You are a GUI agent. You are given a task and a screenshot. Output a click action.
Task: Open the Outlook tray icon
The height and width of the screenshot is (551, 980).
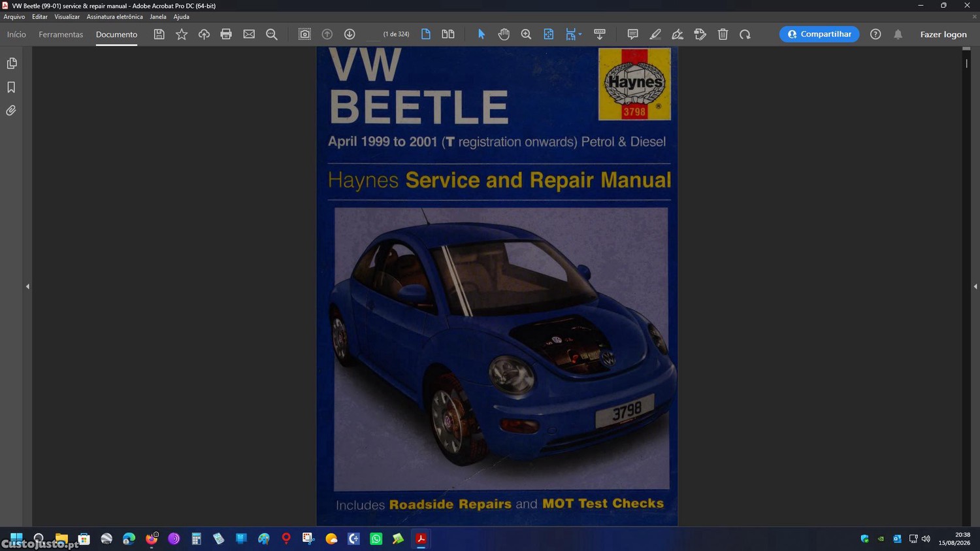(x=897, y=539)
